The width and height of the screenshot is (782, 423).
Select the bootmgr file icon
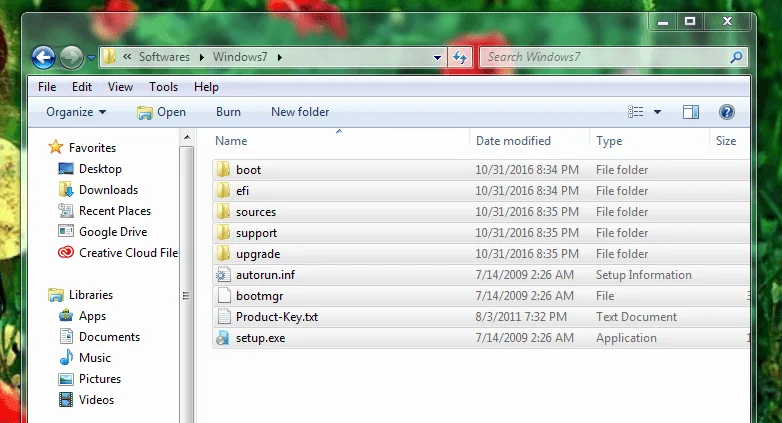224,296
